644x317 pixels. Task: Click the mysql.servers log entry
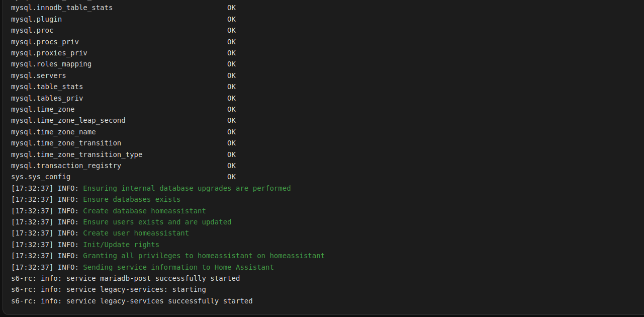pos(39,75)
